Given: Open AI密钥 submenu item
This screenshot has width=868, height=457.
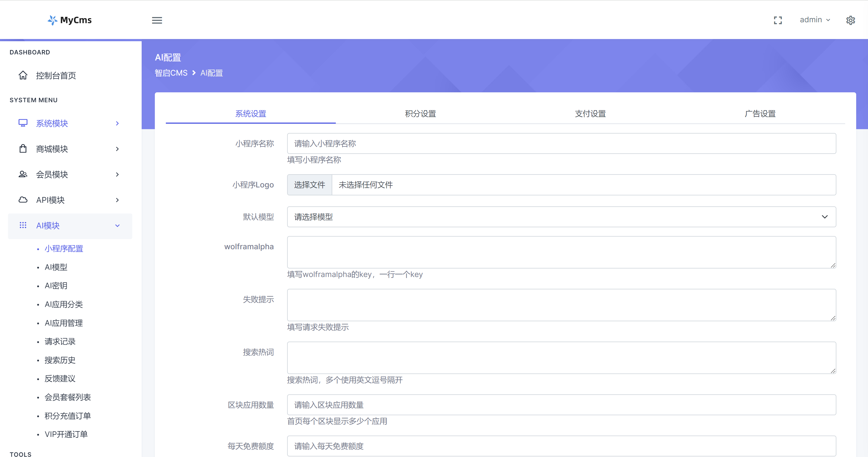Looking at the screenshot, I should tap(56, 286).
